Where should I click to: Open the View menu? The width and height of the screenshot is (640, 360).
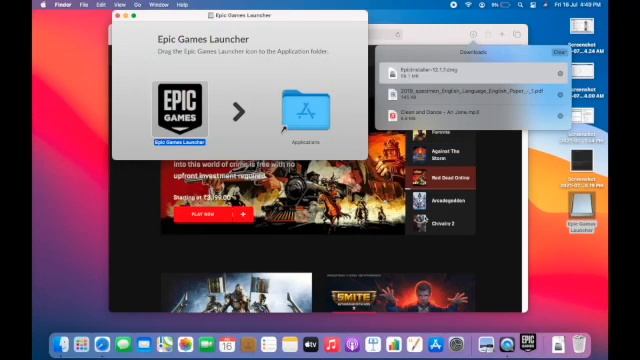click(120, 5)
